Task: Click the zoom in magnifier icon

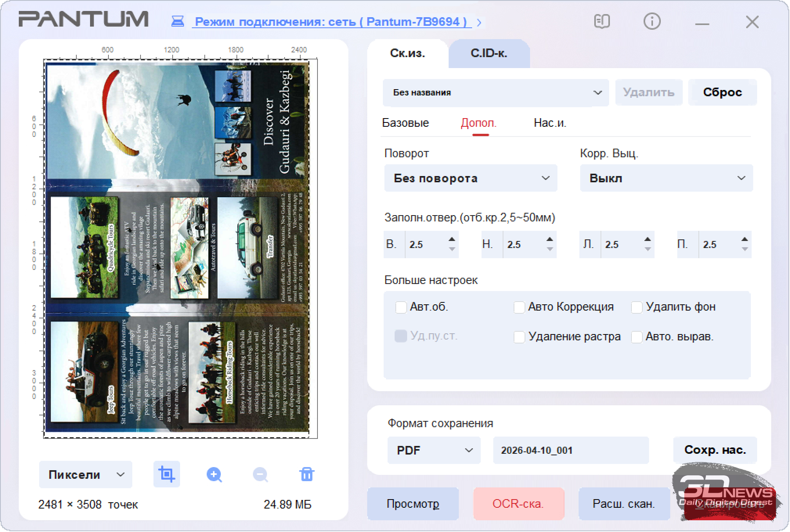Action: pyautogui.click(x=214, y=474)
